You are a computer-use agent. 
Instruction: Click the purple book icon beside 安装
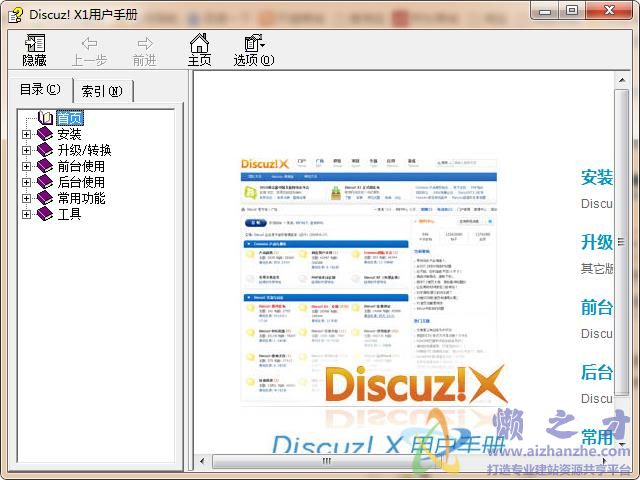click(x=45, y=133)
